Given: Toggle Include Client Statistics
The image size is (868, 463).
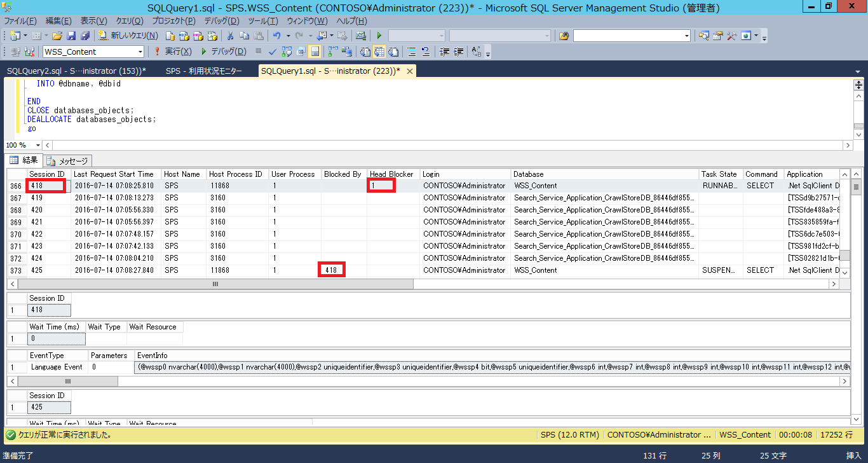Looking at the screenshot, I should (x=347, y=52).
